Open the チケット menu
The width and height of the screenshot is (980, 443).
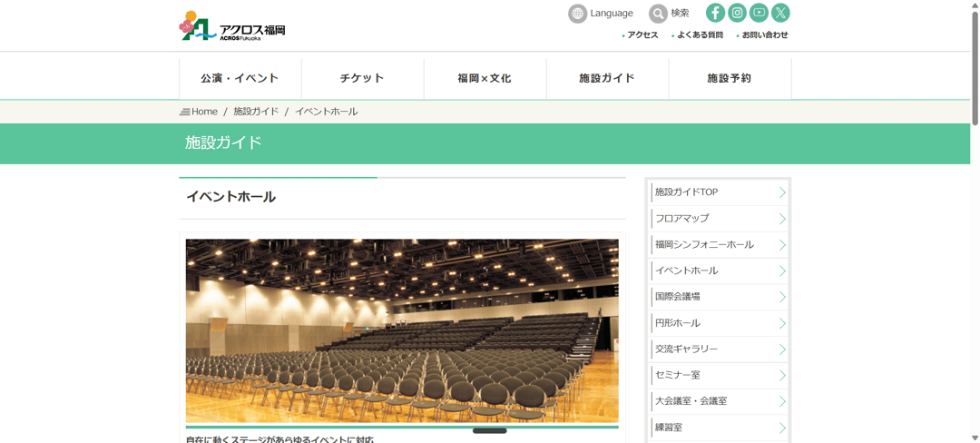click(362, 78)
